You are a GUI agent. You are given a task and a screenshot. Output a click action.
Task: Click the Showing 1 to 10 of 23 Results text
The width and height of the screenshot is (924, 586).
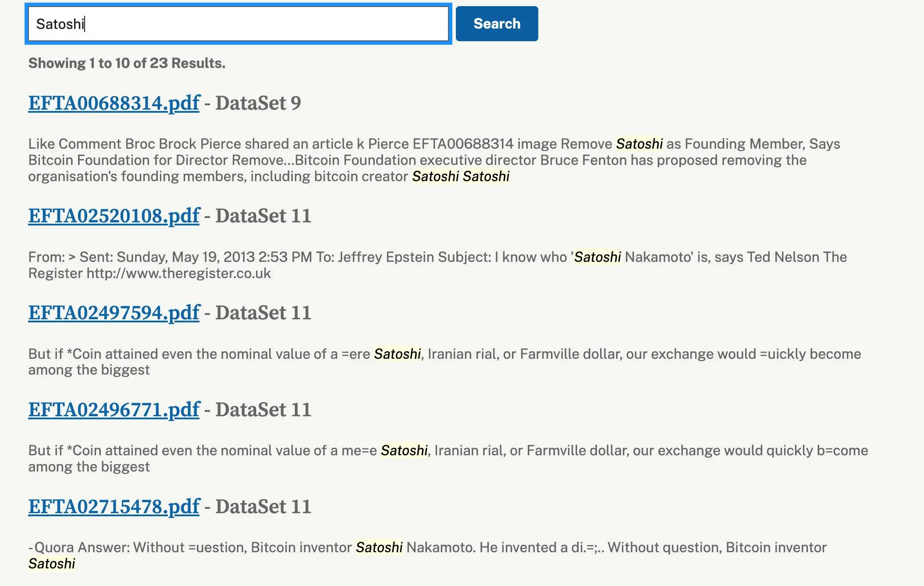[126, 63]
